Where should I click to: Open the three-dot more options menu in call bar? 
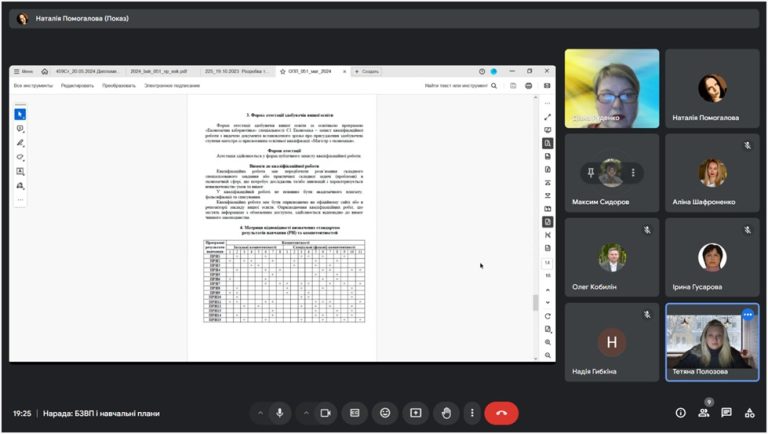pyautogui.click(x=472, y=413)
